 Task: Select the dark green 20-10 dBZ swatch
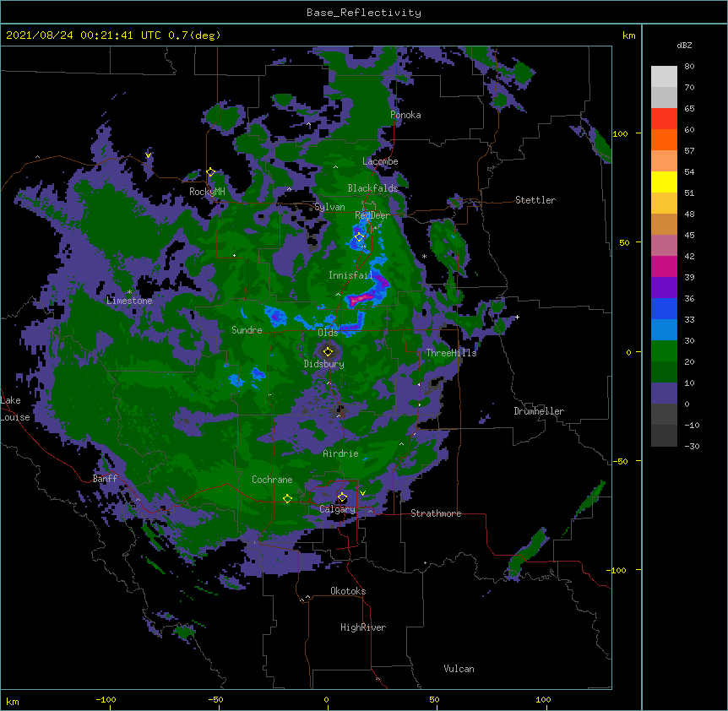(x=664, y=372)
